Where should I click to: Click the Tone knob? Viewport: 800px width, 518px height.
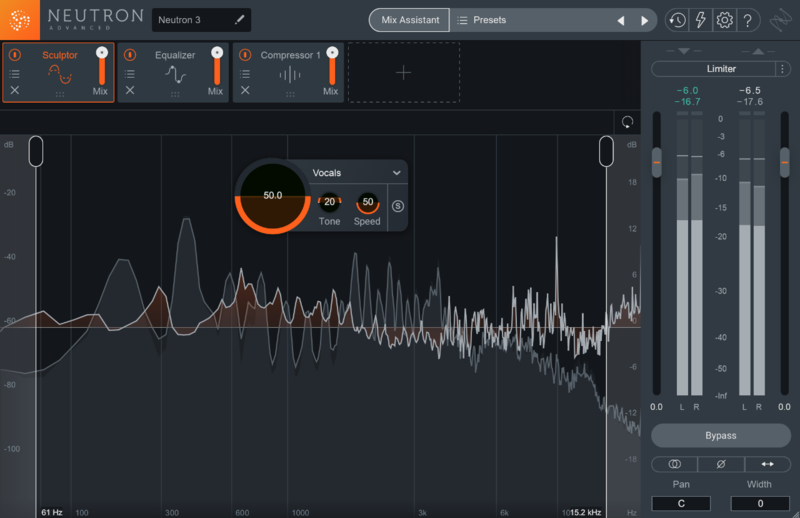(x=330, y=202)
